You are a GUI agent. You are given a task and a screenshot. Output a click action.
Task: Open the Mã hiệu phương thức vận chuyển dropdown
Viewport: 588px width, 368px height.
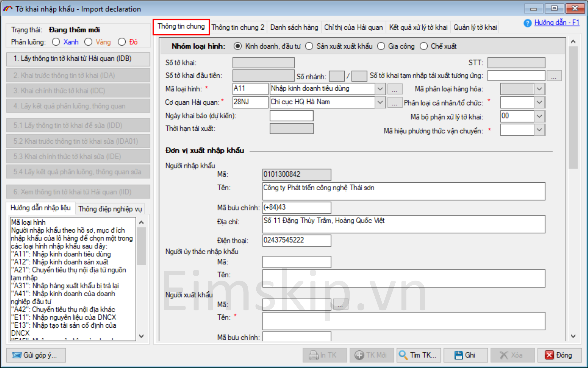[x=539, y=130]
